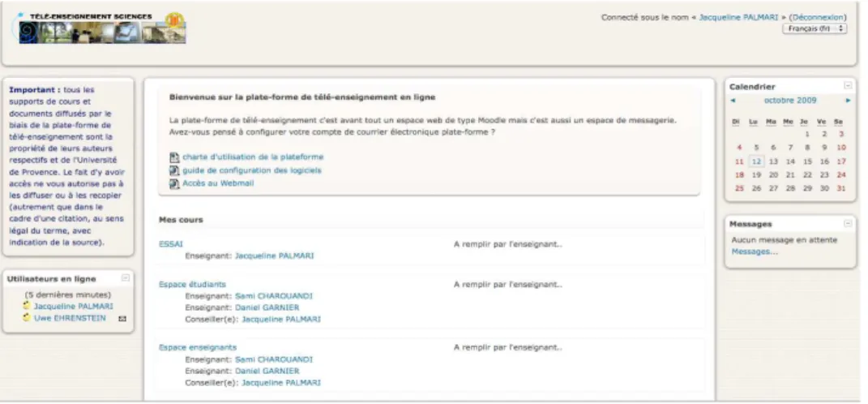Click Jacqueline PALMARI under the ESSAI course
The image size is (868, 404).
274,256
